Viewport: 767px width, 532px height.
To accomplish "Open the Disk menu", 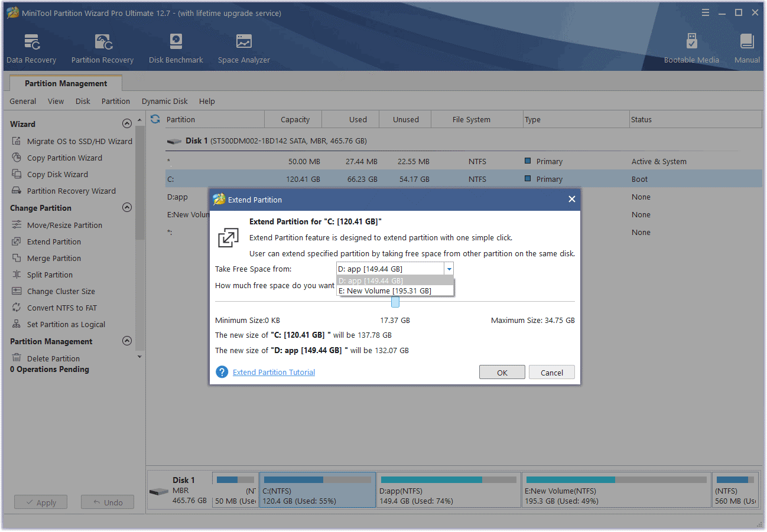I will tap(83, 101).
